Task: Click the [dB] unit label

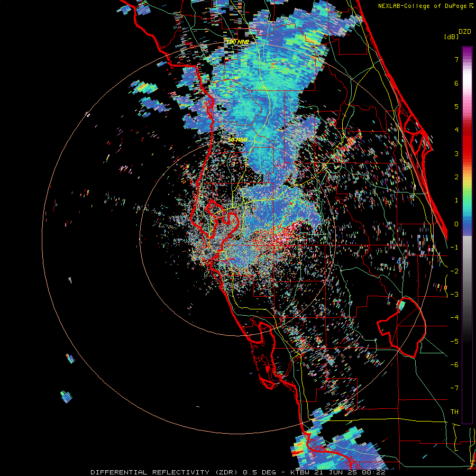Action: tap(452, 36)
